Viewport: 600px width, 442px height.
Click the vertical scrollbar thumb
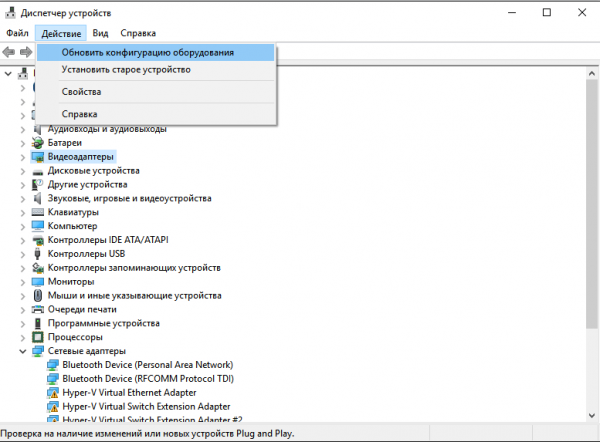pos(592,204)
